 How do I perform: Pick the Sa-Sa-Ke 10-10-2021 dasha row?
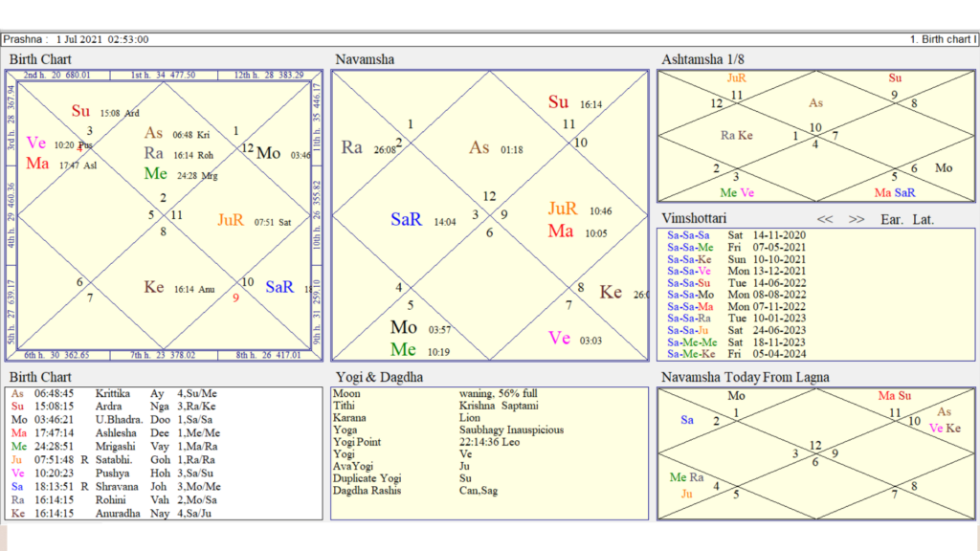[736, 259]
